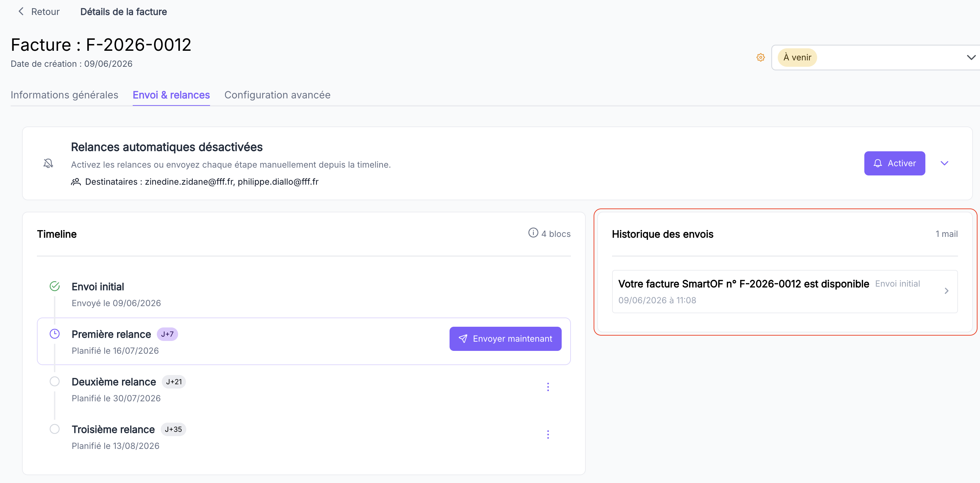Click the J+35 badge
The width and height of the screenshot is (980, 483).
(x=174, y=429)
